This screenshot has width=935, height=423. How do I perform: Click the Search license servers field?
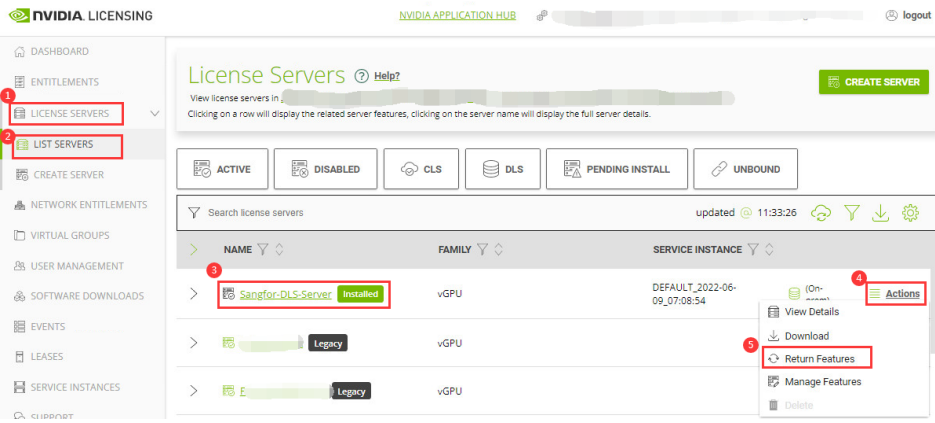tap(400, 213)
